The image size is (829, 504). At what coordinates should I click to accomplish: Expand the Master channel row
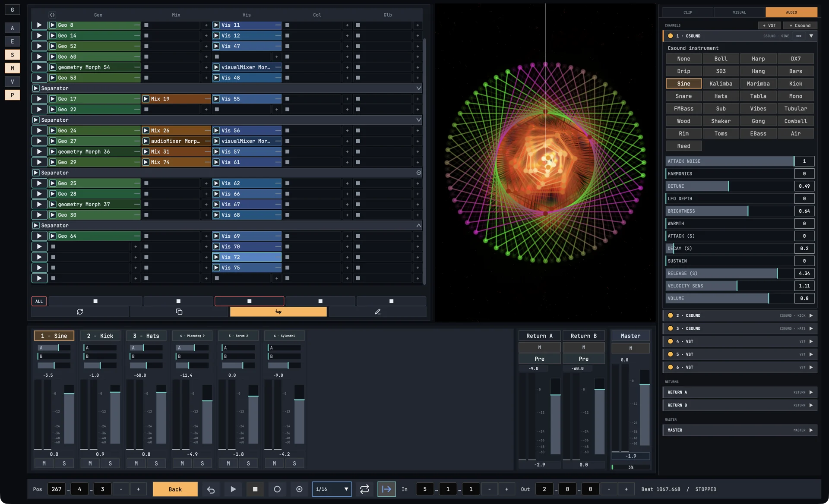811,430
